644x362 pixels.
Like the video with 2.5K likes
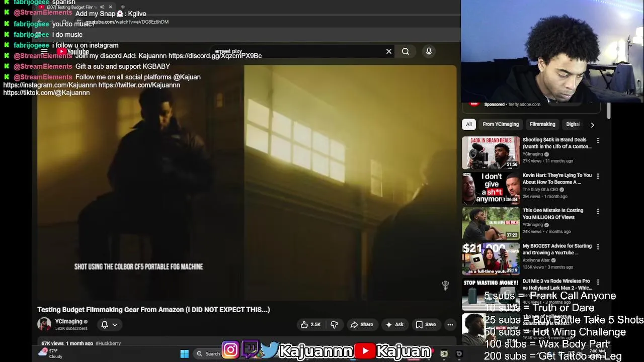pos(310,325)
